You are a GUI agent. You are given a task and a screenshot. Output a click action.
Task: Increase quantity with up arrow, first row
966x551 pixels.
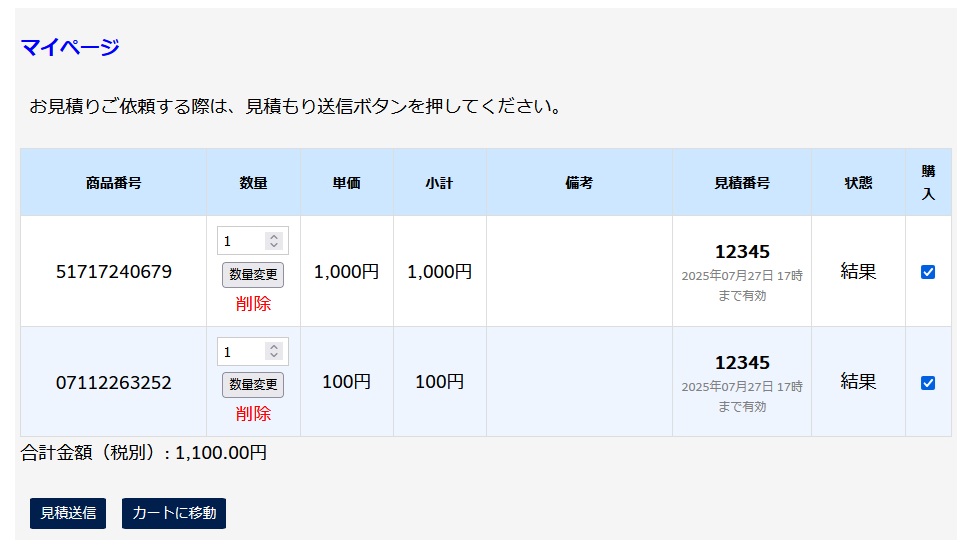tap(274, 237)
